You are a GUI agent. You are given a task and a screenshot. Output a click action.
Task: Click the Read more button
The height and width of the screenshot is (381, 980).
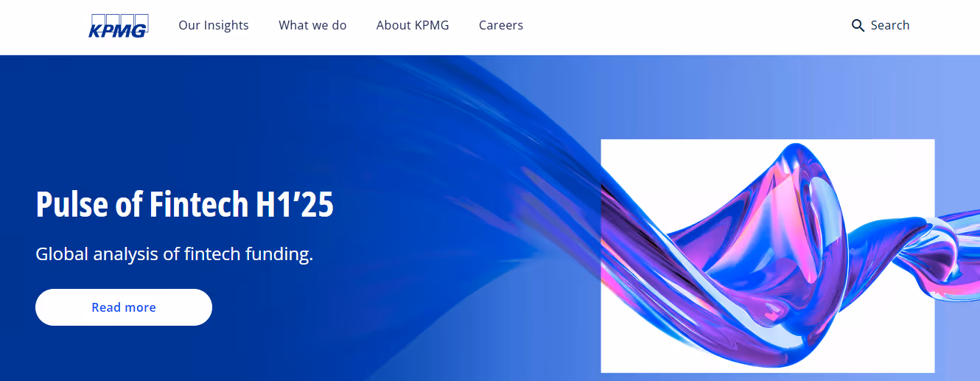tap(124, 307)
